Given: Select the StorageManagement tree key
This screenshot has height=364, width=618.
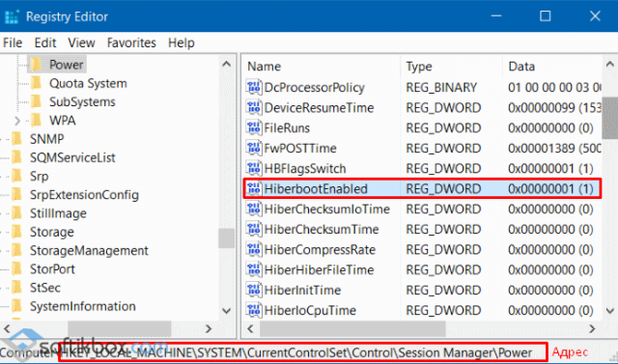Looking at the screenshot, I should pos(89,250).
